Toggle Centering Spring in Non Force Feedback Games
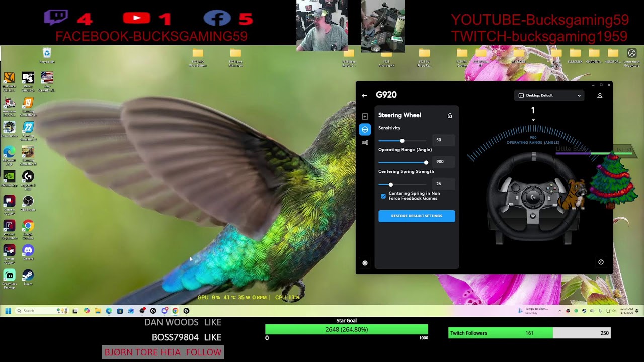Viewport: 644px width, 362px height. coord(383,196)
